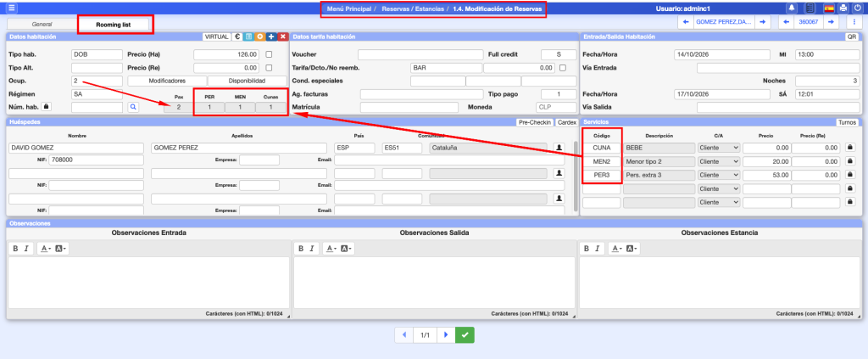This screenshot has width=868, height=359.
Task: Click Menú Principal in the breadcrumb
Action: click(x=347, y=8)
